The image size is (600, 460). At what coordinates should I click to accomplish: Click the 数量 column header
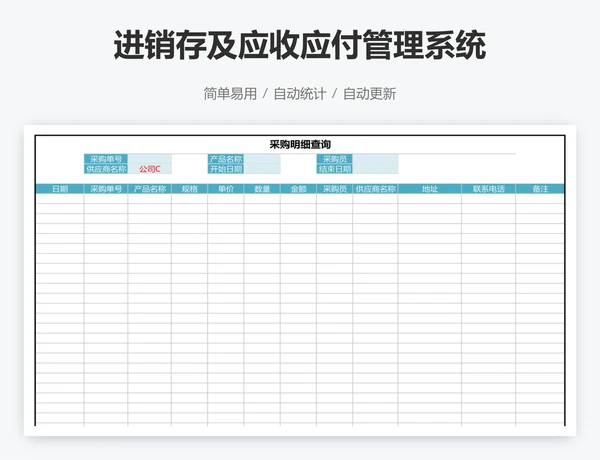click(262, 188)
